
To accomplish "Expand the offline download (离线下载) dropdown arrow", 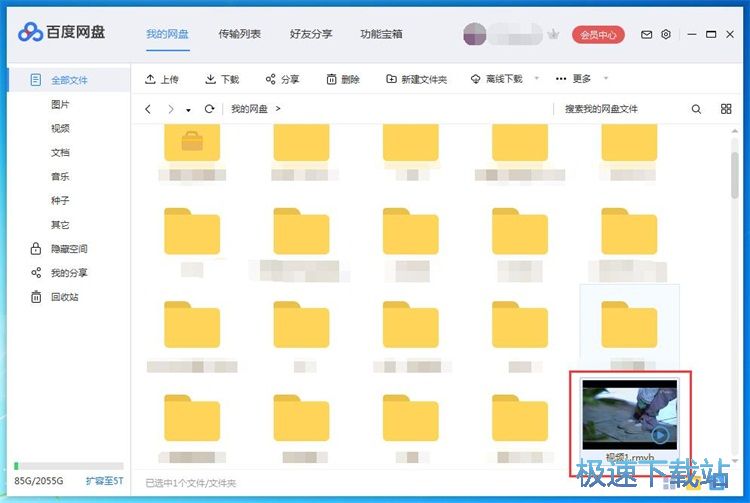I will tap(537, 79).
